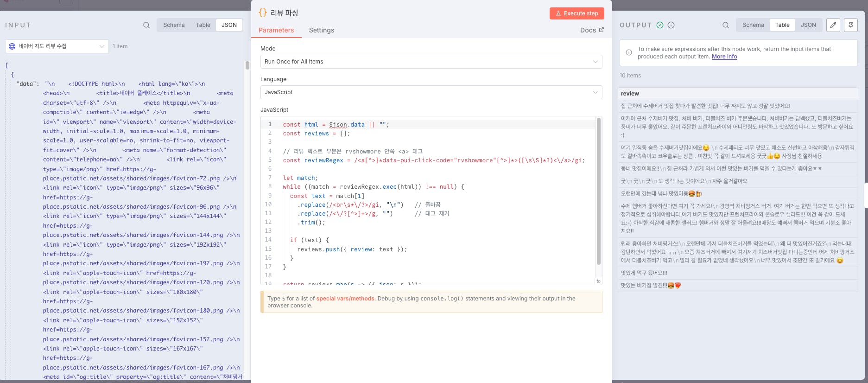Select review row starting '동네 맛집이에요!!'

tap(738, 169)
